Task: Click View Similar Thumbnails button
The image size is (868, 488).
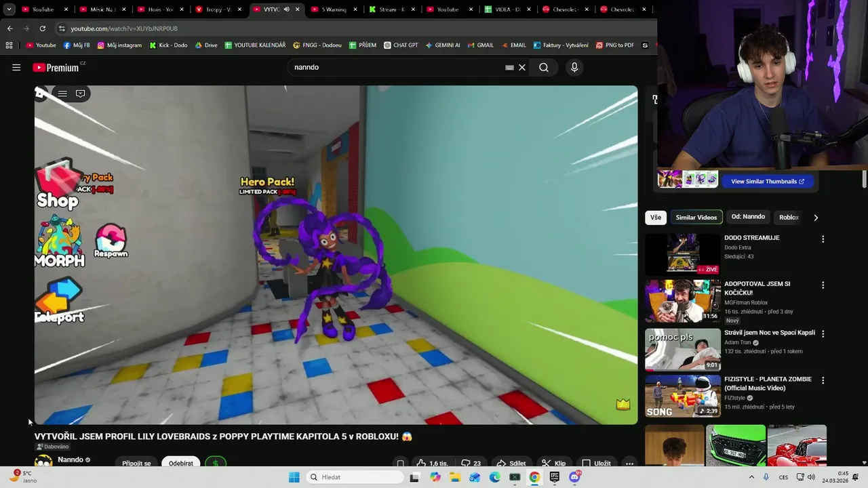Action: point(767,181)
